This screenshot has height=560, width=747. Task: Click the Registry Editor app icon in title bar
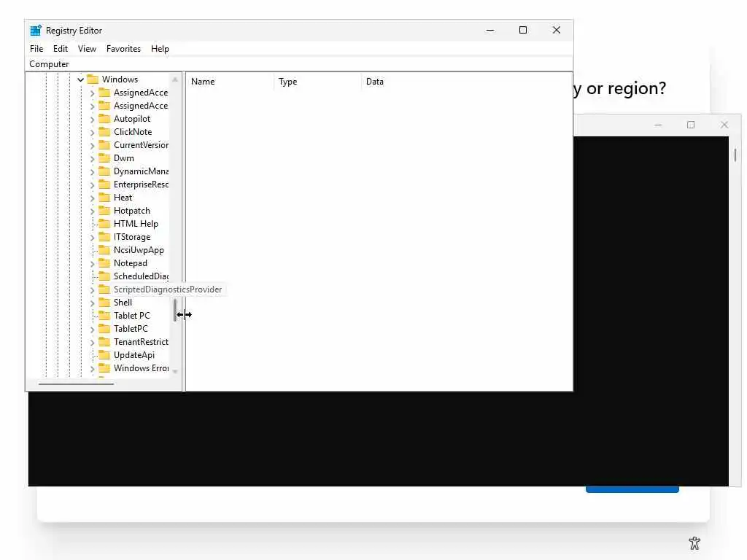pyautogui.click(x=36, y=31)
